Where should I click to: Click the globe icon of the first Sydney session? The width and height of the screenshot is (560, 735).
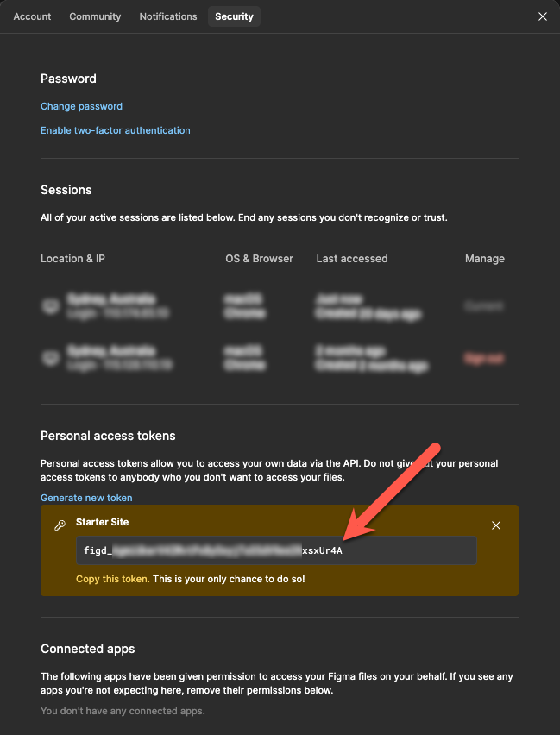[51, 305]
